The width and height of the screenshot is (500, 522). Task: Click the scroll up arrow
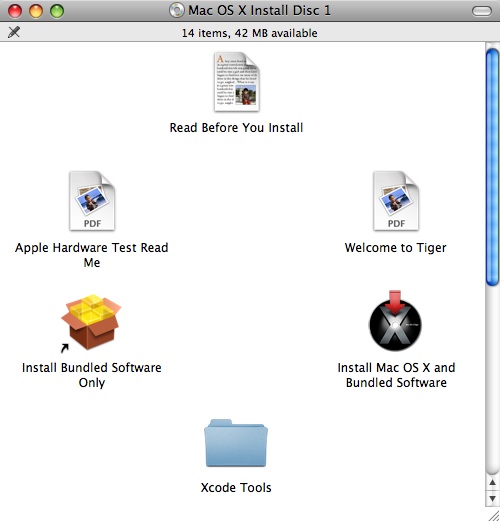pyautogui.click(x=492, y=483)
